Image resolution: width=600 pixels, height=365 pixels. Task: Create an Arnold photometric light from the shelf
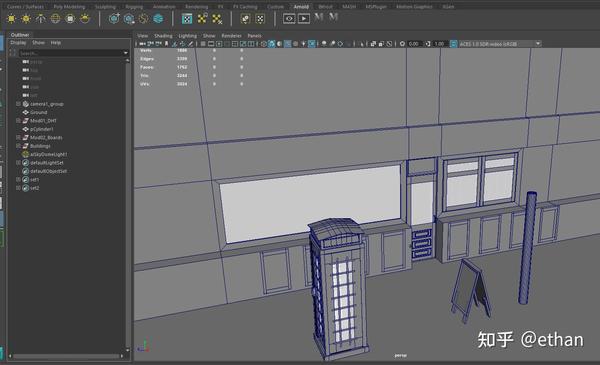click(x=41, y=18)
